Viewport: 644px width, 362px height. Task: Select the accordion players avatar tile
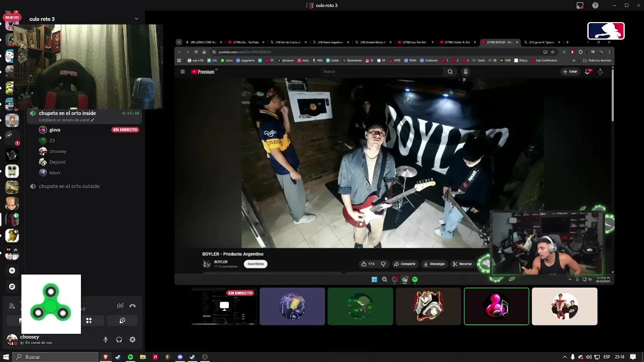(565, 306)
